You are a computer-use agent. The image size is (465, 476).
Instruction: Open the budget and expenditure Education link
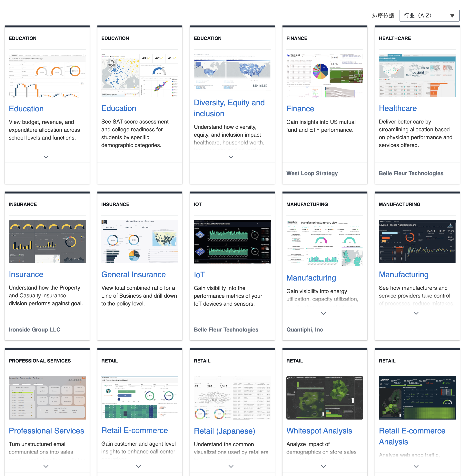26,109
